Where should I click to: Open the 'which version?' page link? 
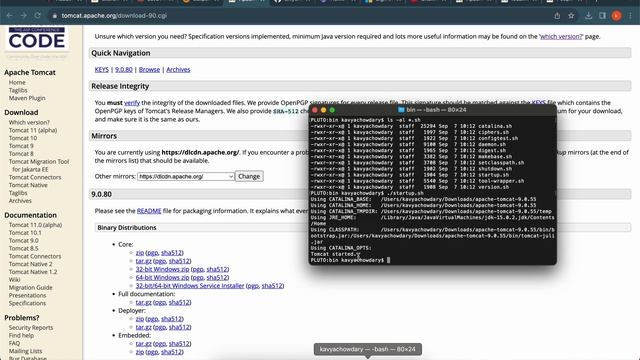click(x=561, y=36)
